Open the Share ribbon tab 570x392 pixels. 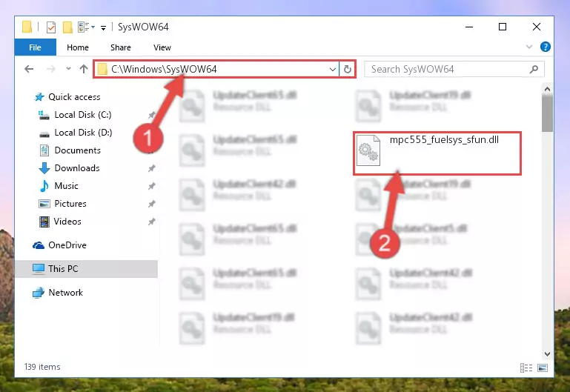120,47
